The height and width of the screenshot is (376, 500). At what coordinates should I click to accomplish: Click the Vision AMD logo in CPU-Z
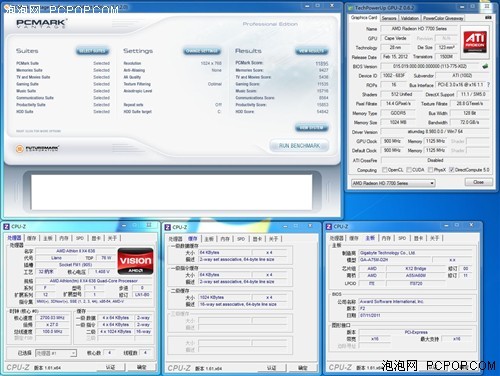coord(136,261)
